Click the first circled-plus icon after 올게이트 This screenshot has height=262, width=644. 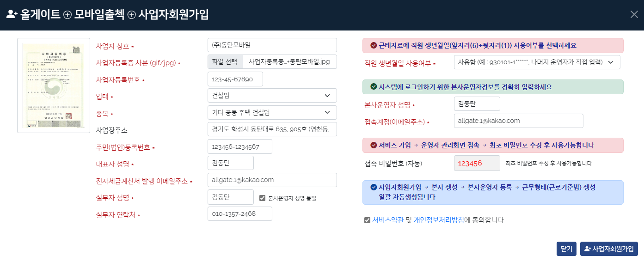pos(67,15)
